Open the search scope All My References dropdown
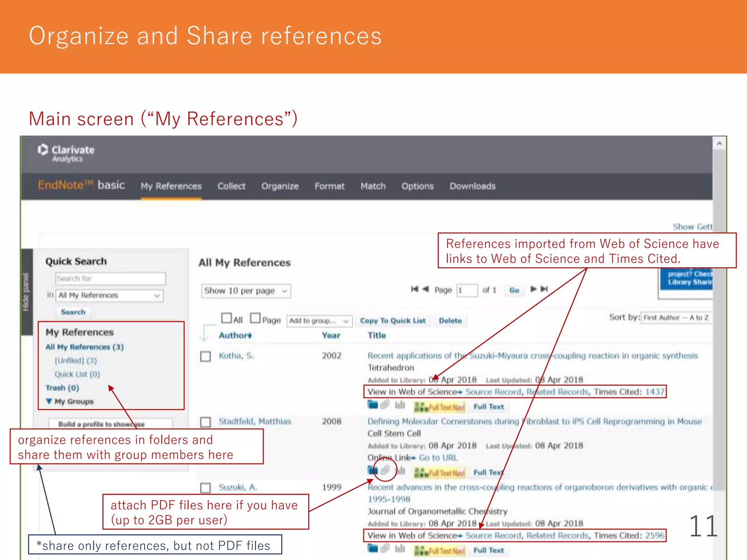Image resolution: width=747 pixels, height=560 pixels. pyautogui.click(x=110, y=295)
